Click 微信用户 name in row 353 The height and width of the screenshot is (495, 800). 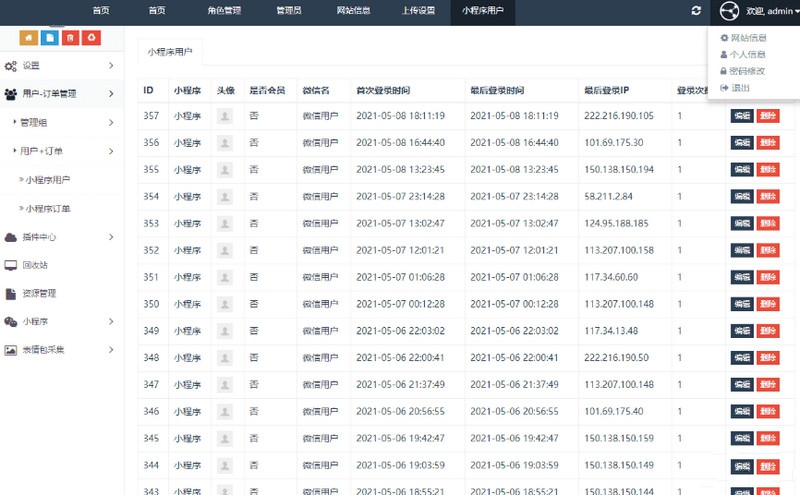pos(320,224)
